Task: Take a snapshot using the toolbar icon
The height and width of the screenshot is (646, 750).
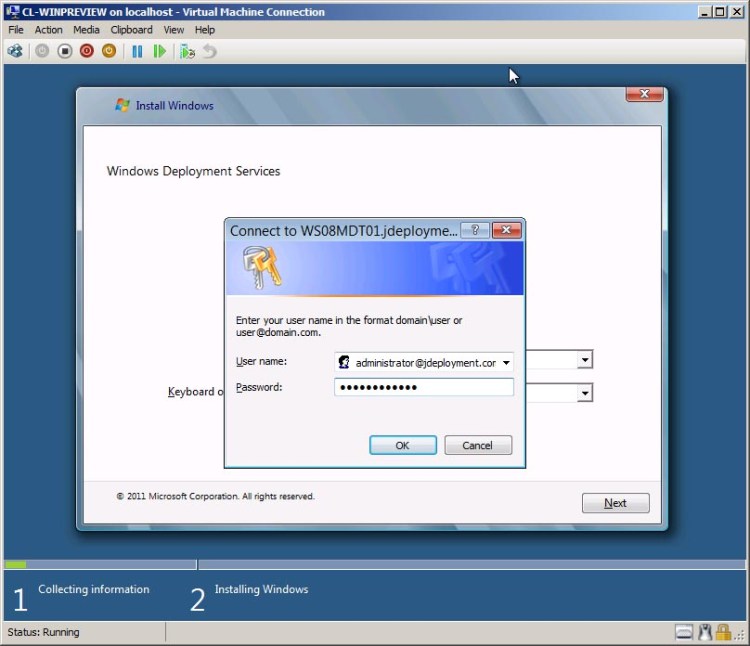Action: (187, 51)
